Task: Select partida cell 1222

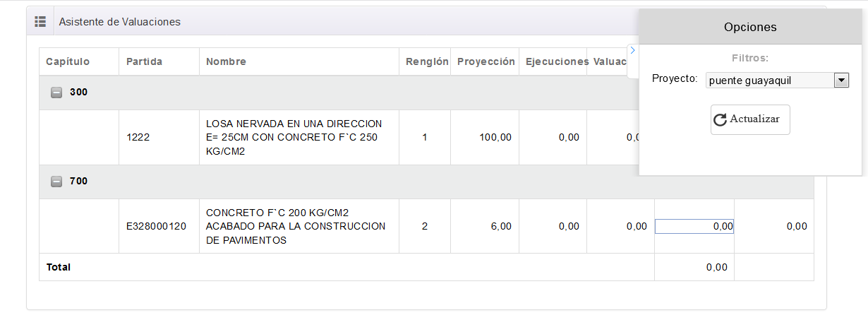Action: 138,138
